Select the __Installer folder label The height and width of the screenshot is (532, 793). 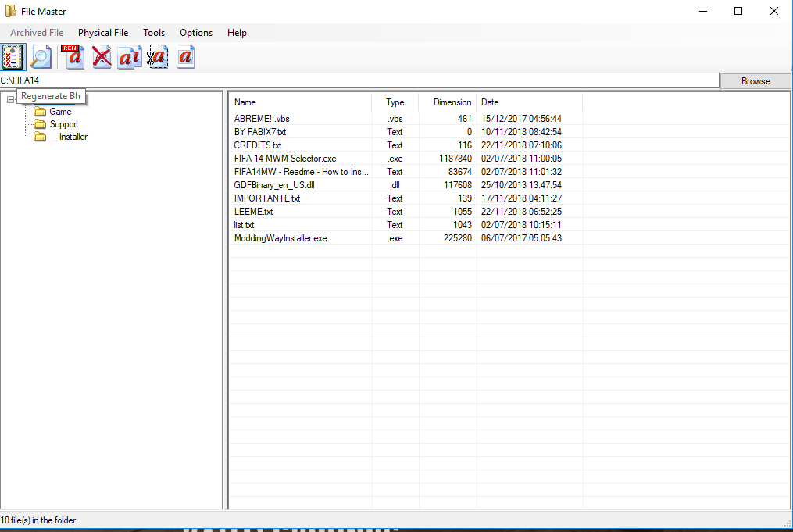(68, 137)
